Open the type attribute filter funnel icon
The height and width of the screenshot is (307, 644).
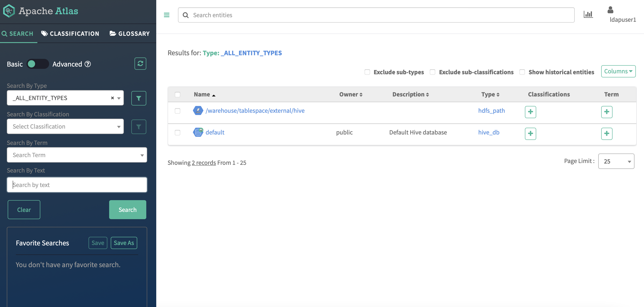click(x=139, y=98)
